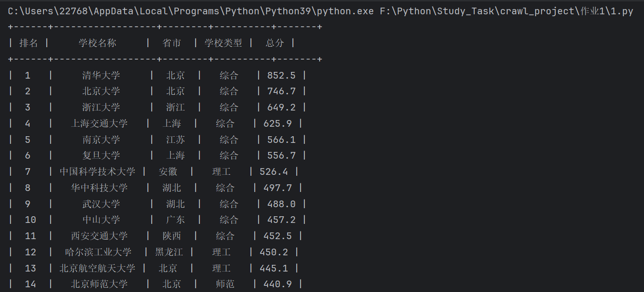This screenshot has width=644, height=292.
Task: Click the python.exe interpreter path text
Action: [x=191, y=11]
